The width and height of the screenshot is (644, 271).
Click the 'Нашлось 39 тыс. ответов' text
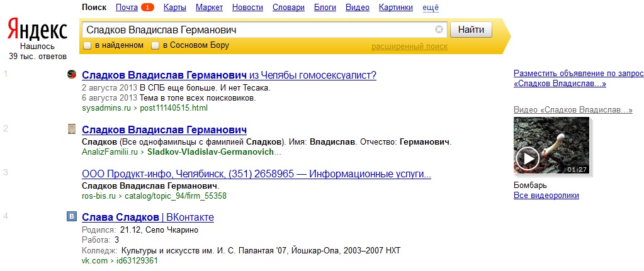(37, 52)
